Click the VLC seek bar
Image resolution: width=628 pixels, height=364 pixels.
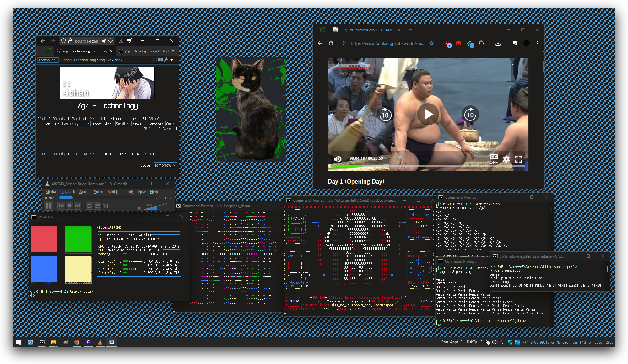108,198
